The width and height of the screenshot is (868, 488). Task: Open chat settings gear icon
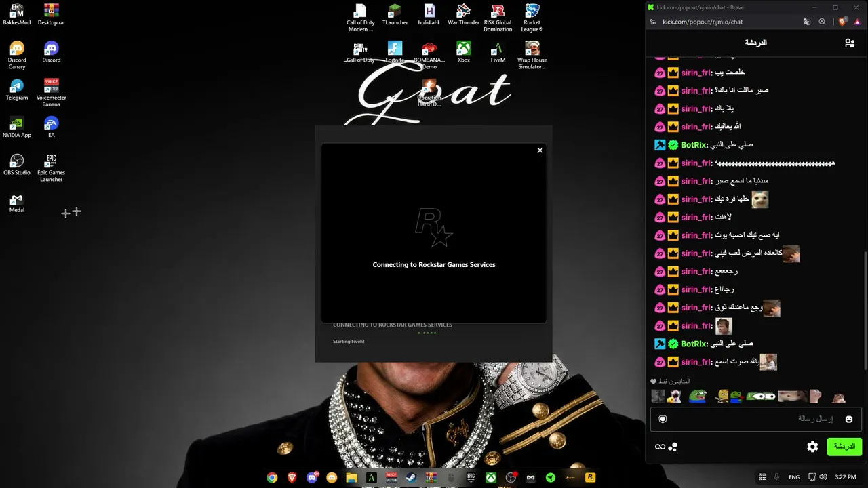pyautogui.click(x=812, y=447)
